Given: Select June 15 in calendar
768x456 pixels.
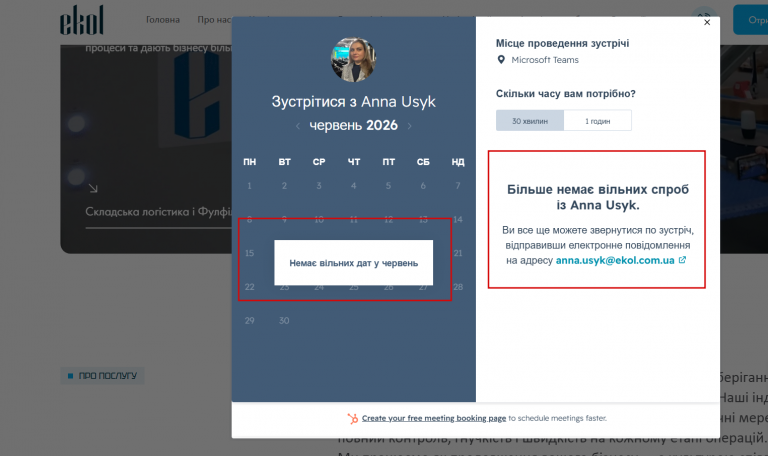Looking at the screenshot, I should (x=249, y=253).
